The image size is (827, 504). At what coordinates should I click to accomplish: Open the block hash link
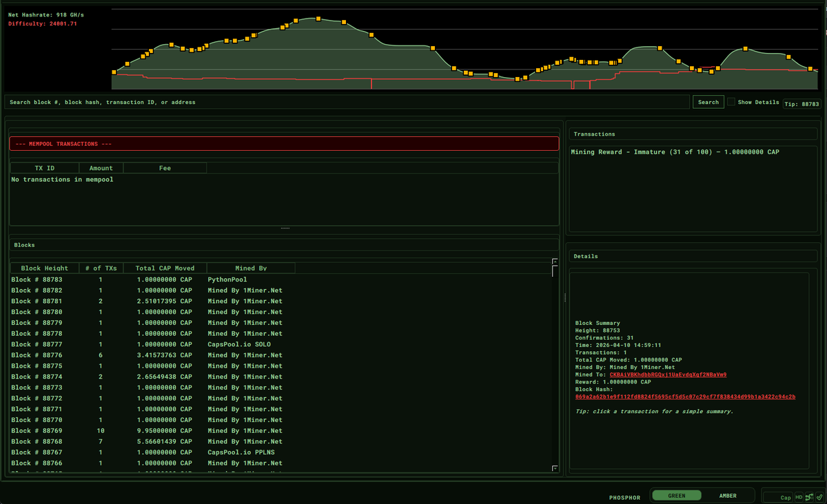pos(685,397)
